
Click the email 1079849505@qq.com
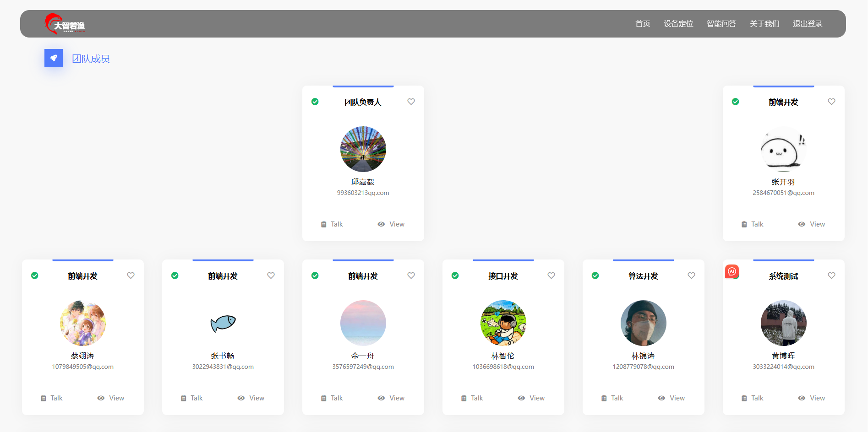(x=83, y=367)
